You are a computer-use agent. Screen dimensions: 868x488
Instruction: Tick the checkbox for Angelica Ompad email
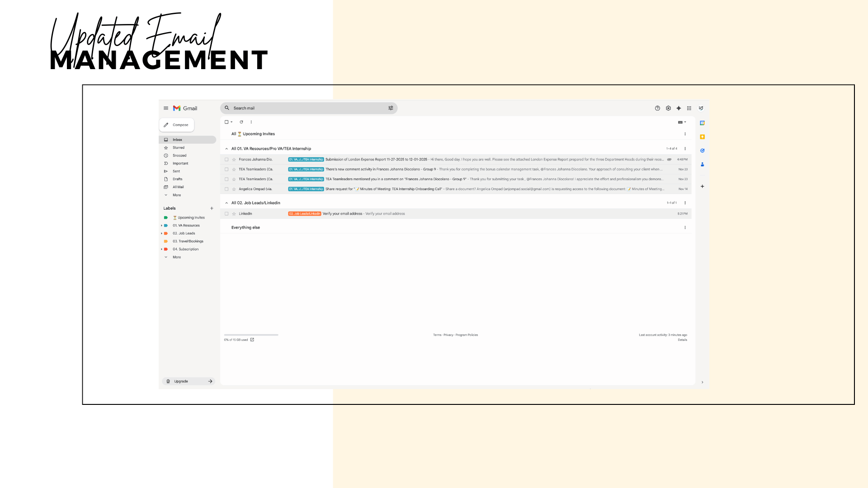click(x=226, y=189)
